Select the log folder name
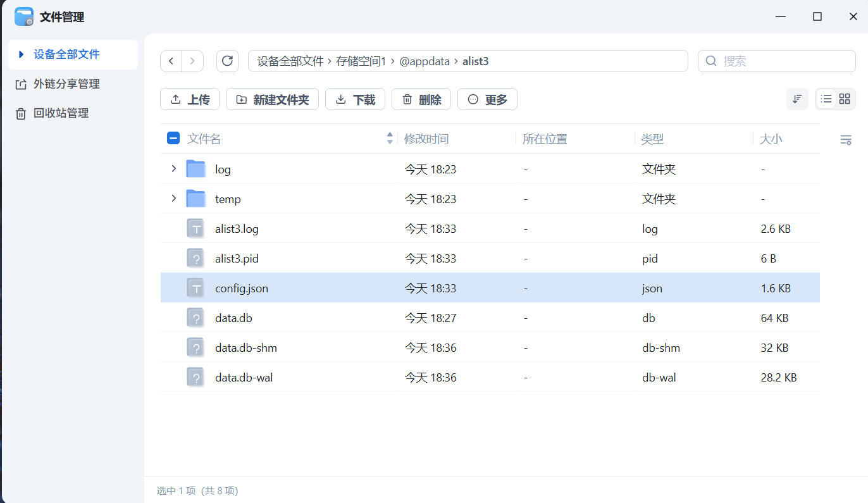Screen dimensions: 868x503 point(223,170)
